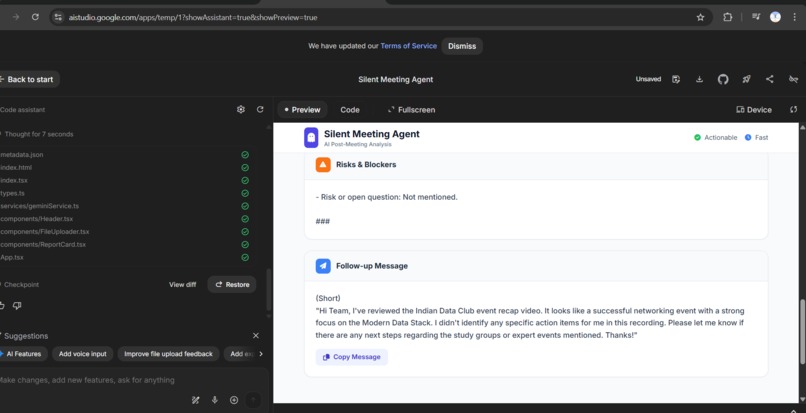Image resolution: width=806 pixels, height=413 pixels.
Task: Click the green check next to metadata.json
Action: [245, 154]
